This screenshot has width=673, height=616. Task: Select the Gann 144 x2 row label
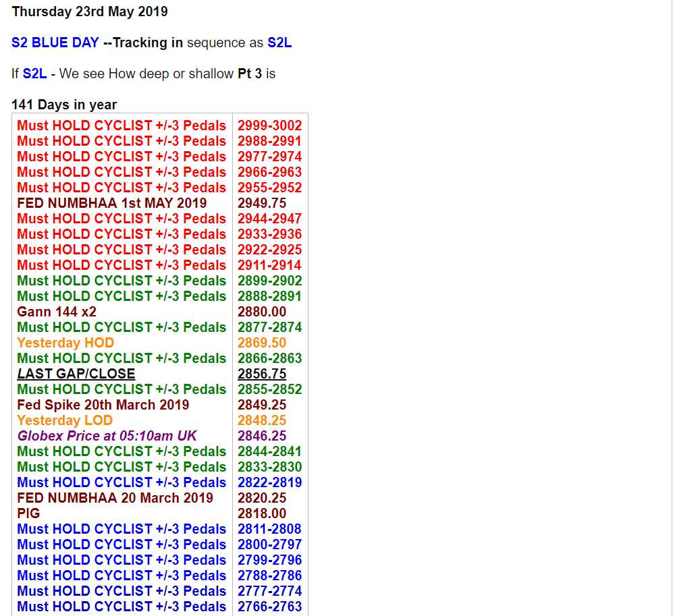(57, 312)
